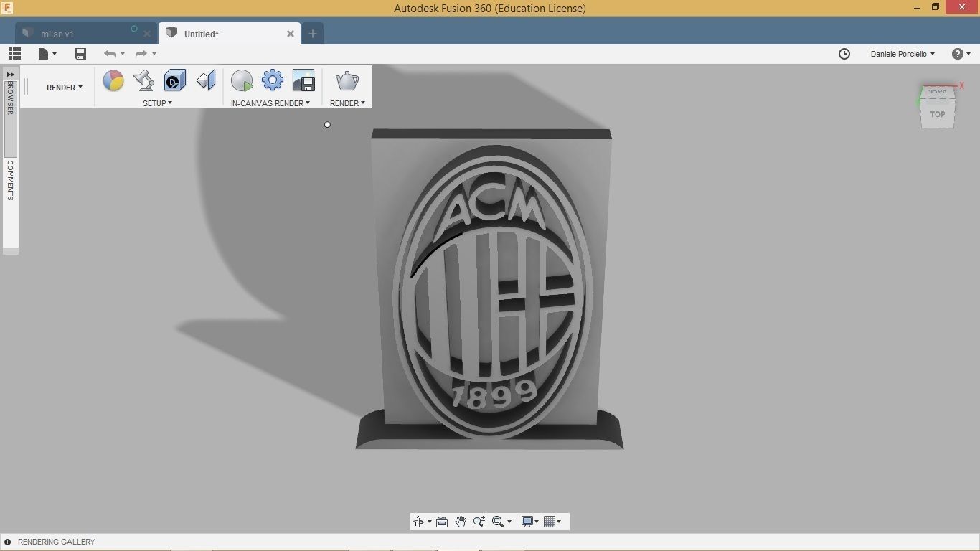Viewport: 980px width, 551px height.
Task: Open the SETUP dropdown menu
Action: click(157, 103)
